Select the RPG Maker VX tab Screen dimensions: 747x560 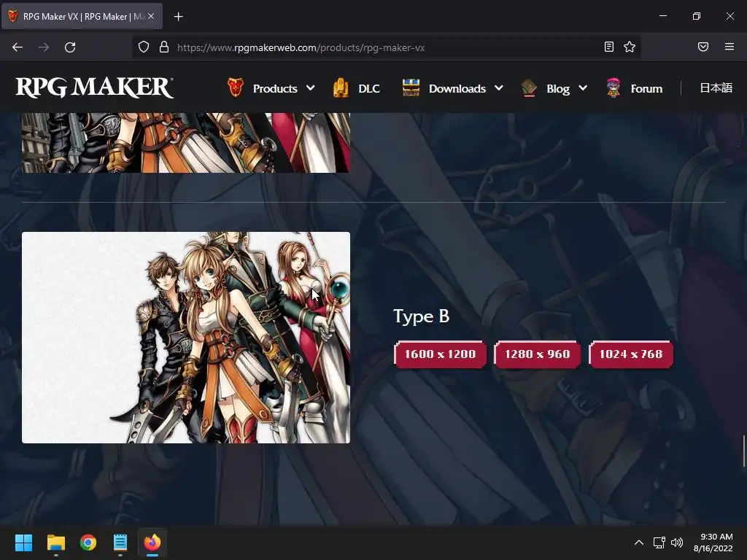coord(82,17)
